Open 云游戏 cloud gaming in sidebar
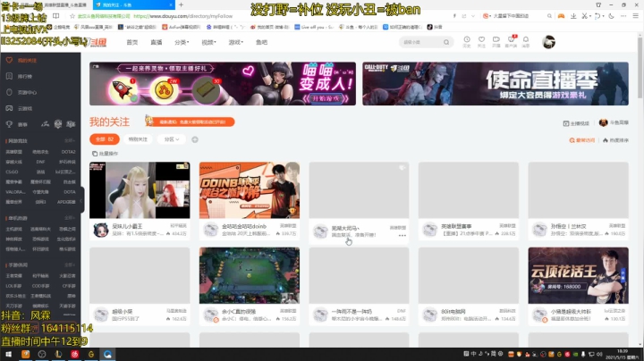The image size is (644, 361). click(x=25, y=108)
